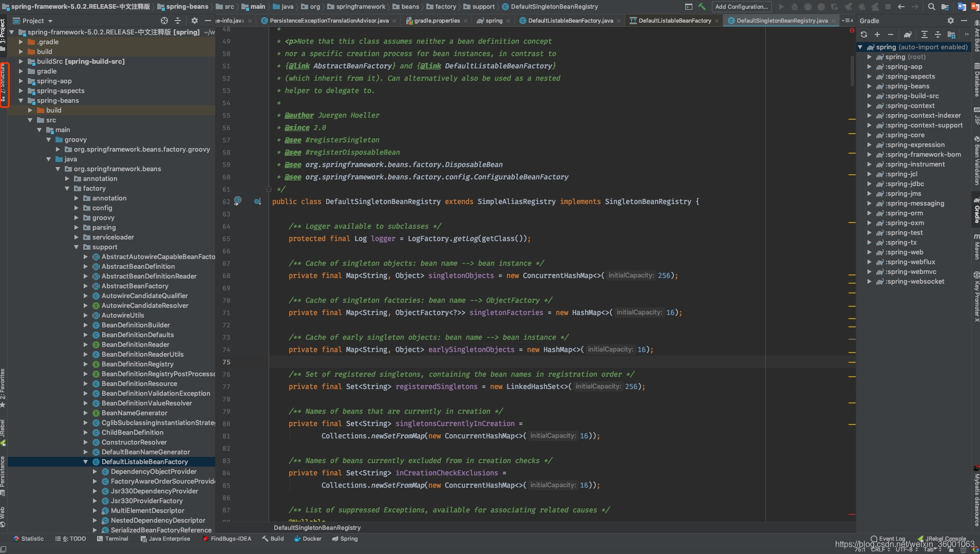The image size is (980, 554).
Task: Switch to the gradle.properties tab
Action: pyautogui.click(x=437, y=21)
